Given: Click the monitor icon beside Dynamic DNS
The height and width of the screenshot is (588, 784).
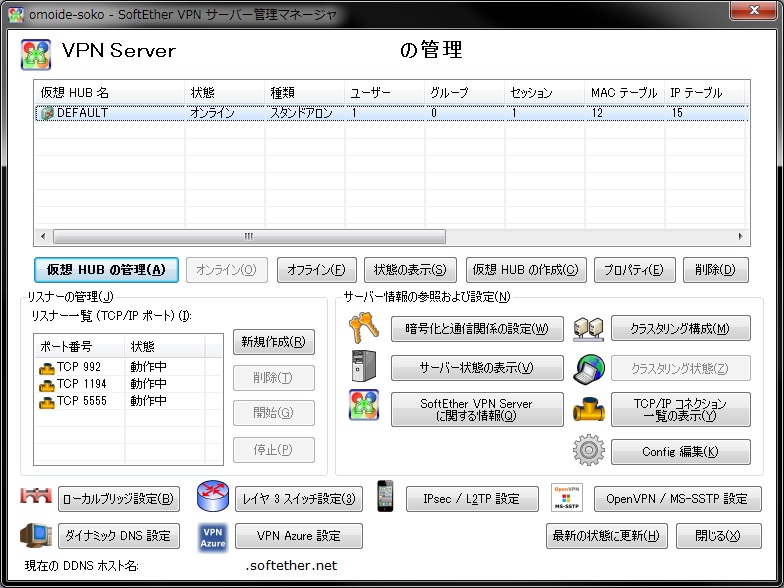Looking at the screenshot, I should [36, 535].
